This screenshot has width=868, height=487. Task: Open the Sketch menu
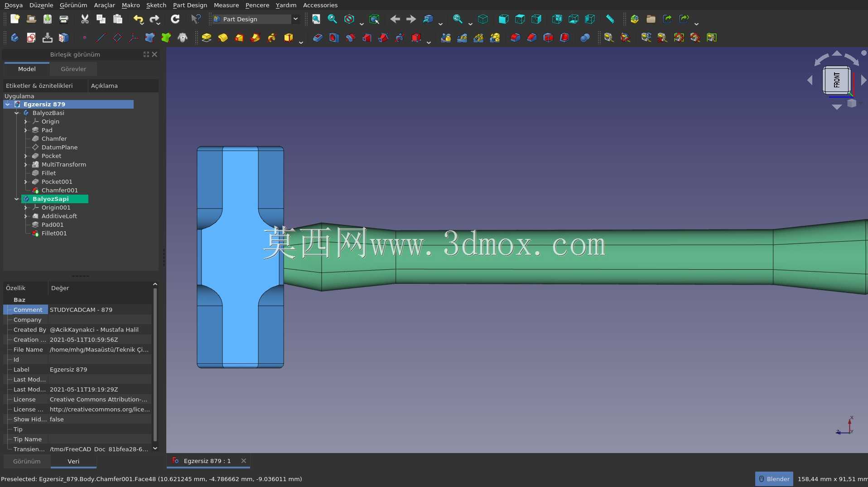[156, 5]
